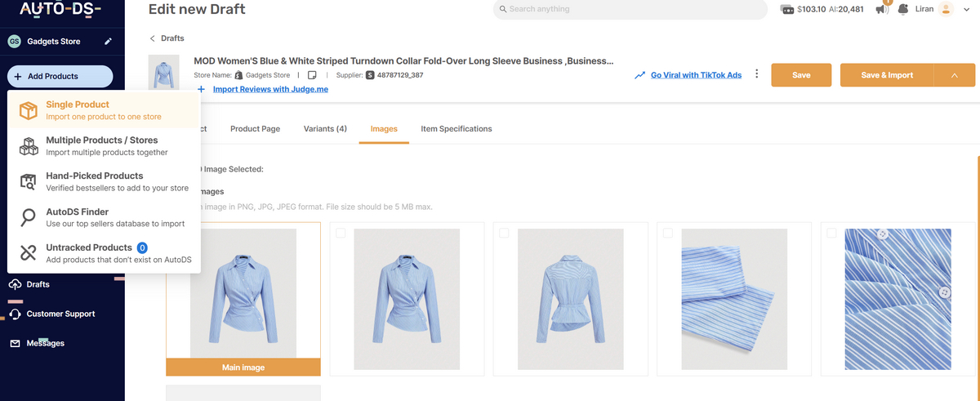Open the Add Products button
980x401 pixels.
point(60,76)
